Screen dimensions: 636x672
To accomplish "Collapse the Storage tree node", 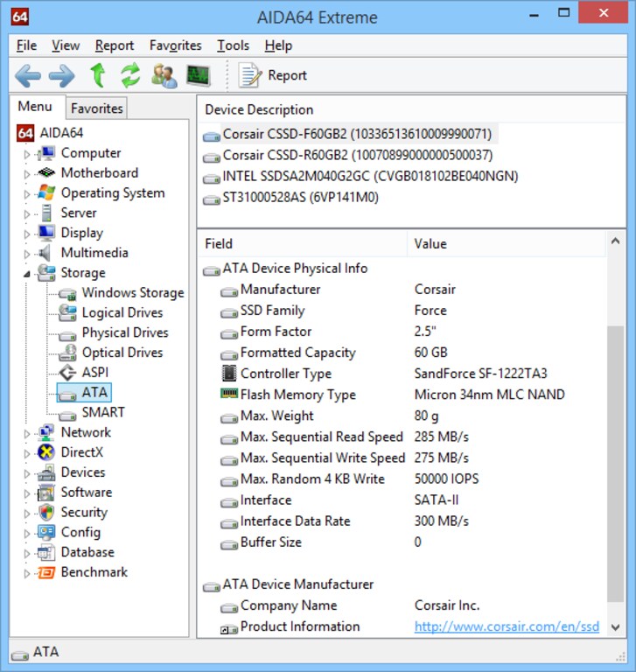I will pos(27,274).
